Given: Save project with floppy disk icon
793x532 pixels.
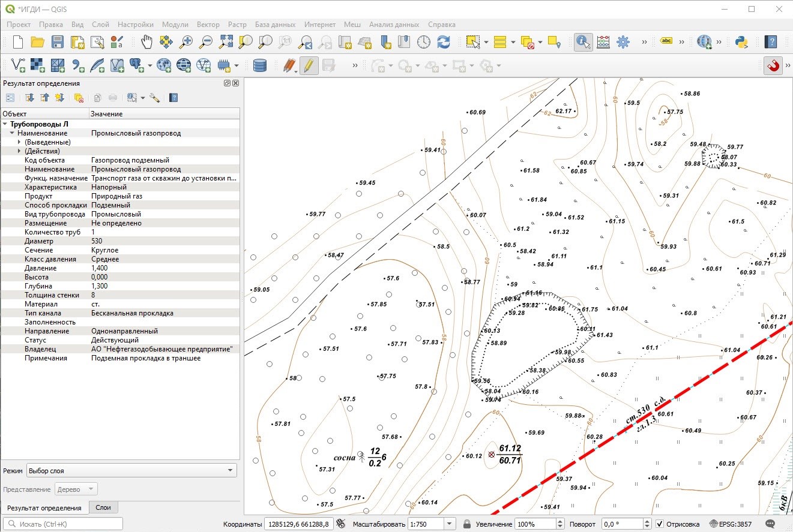Looking at the screenshot, I should [57, 42].
